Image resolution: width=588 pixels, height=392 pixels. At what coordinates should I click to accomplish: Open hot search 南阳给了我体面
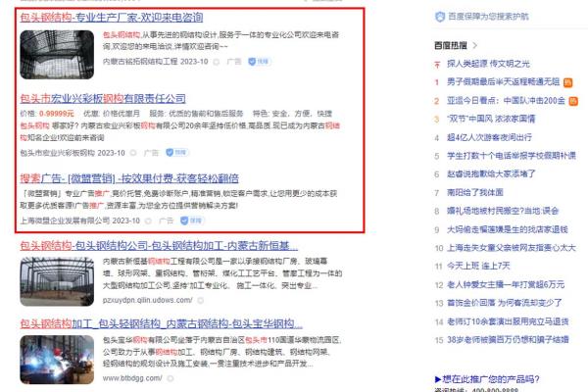474,192
